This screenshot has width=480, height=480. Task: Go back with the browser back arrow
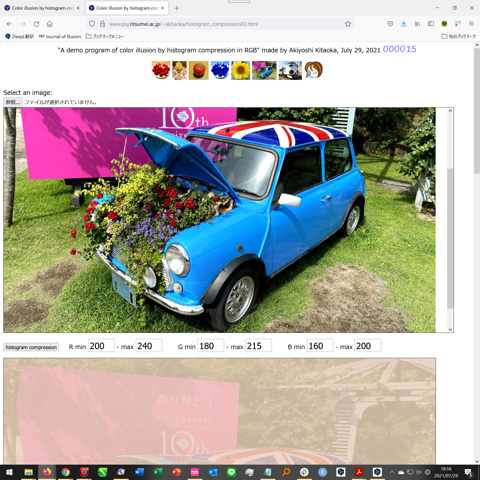pos(9,24)
